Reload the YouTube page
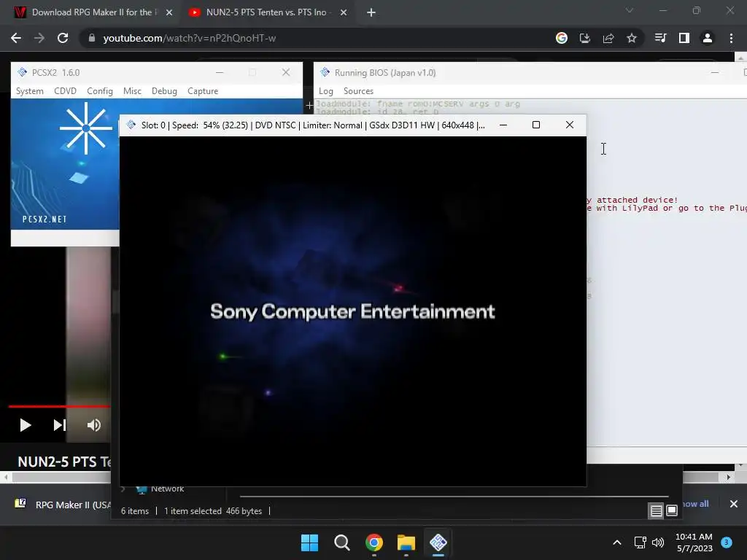747x560 pixels. click(63, 38)
